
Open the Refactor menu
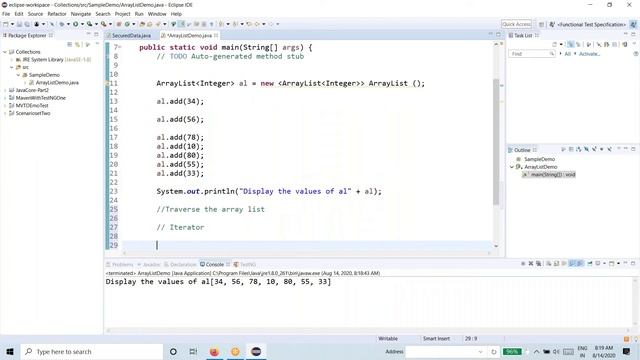point(57,14)
